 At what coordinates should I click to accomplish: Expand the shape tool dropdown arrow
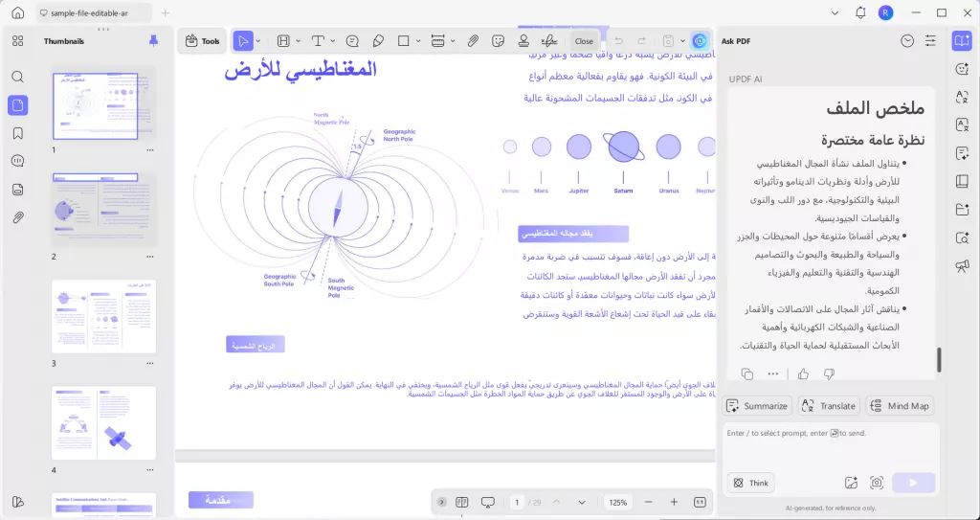click(x=417, y=41)
